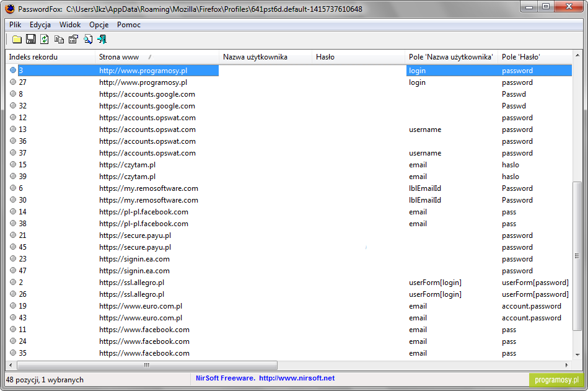588x391 pixels.
Task: Sort by Indeks rekordu column header
Action: [50, 57]
